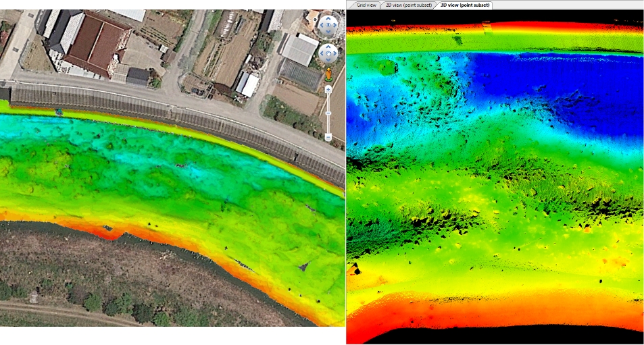Click the red-roofed building in the aerial map
644x345 pixels.
98,43
